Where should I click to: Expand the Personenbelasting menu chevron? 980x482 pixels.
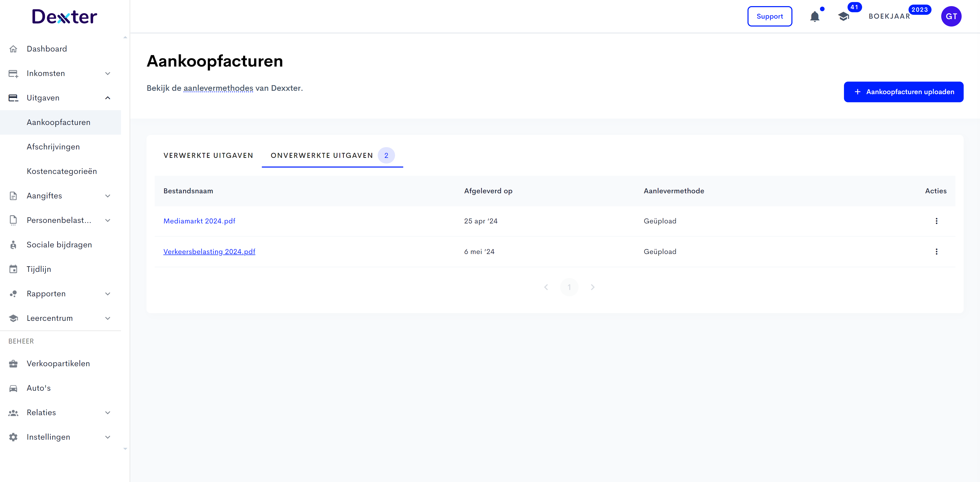point(108,221)
